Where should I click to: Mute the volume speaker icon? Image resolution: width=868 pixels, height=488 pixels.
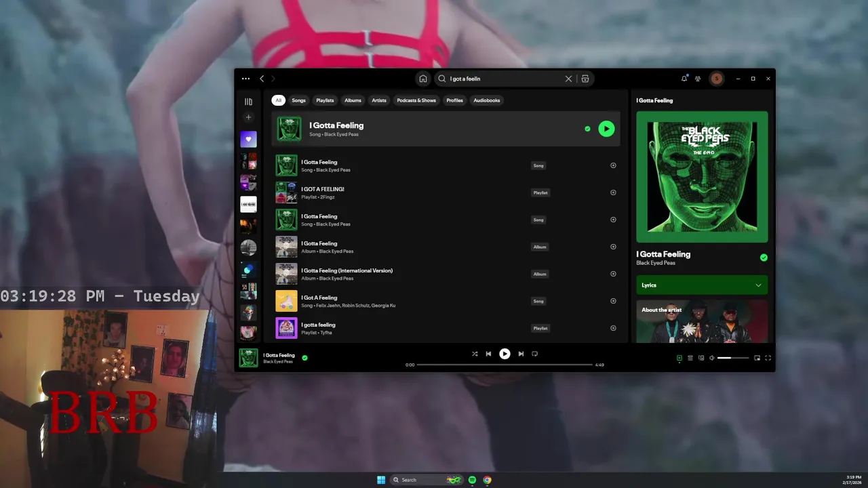pos(711,358)
